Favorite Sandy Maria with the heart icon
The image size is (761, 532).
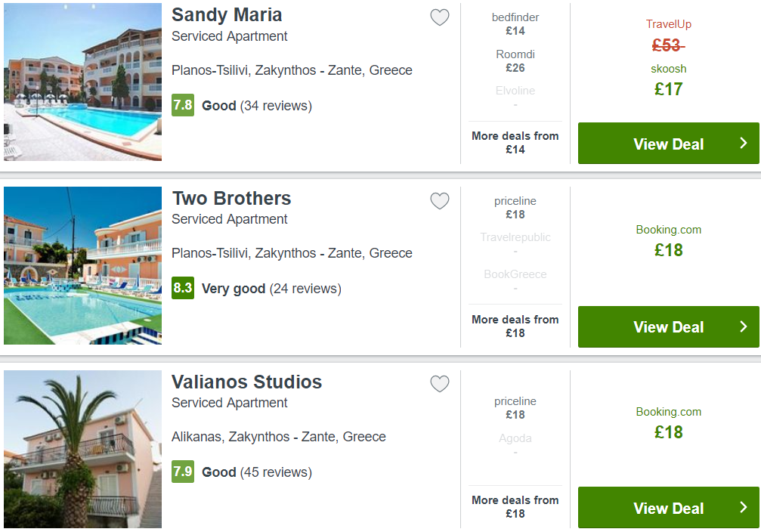pos(440,17)
